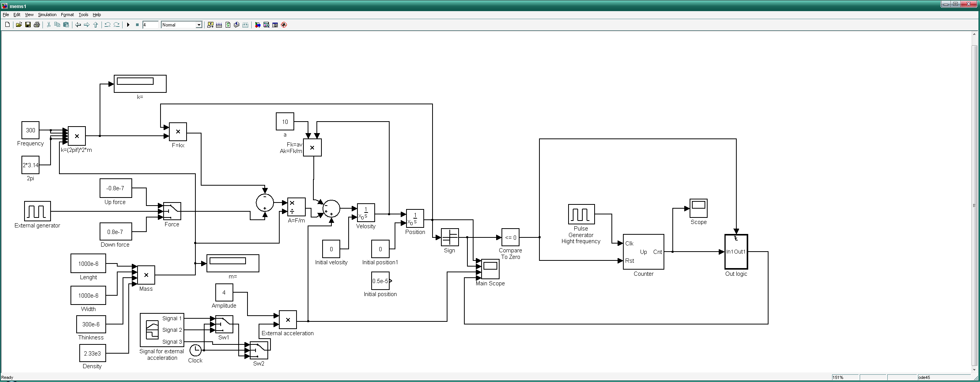Open the Help menu
Viewport: 980px width, 382px height.
click(x=97, y=15)
